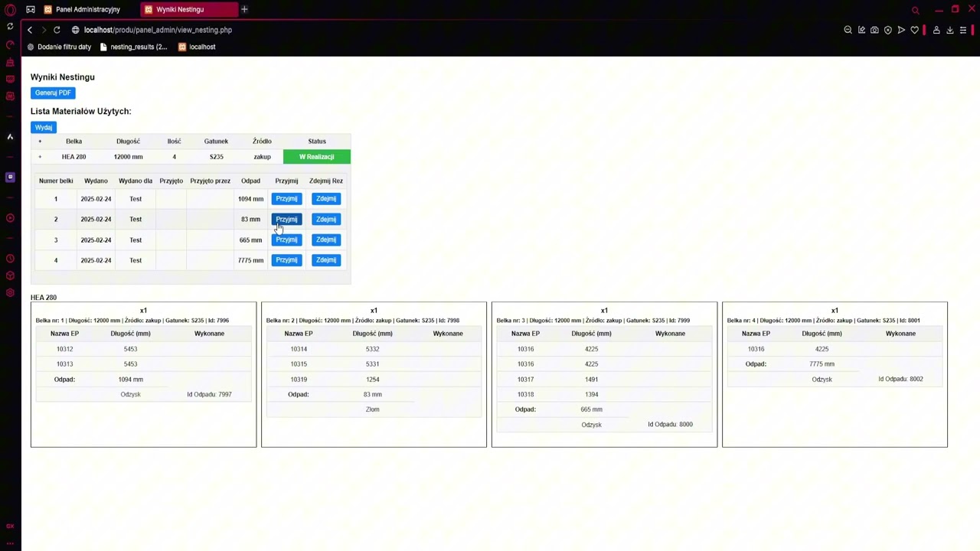Click the Wyniki Nestingu page heading
Screen dimensions: 980x551
click(63, 77)
